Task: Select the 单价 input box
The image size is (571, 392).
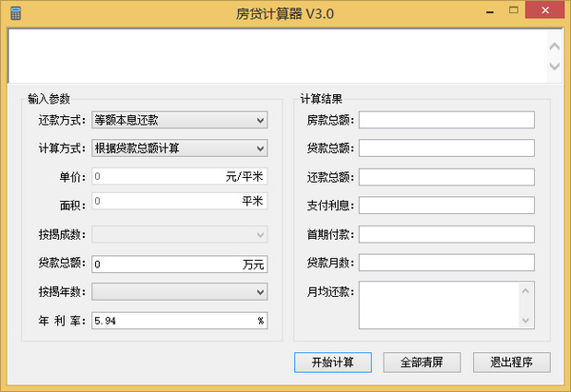Action: coord(180,177)
